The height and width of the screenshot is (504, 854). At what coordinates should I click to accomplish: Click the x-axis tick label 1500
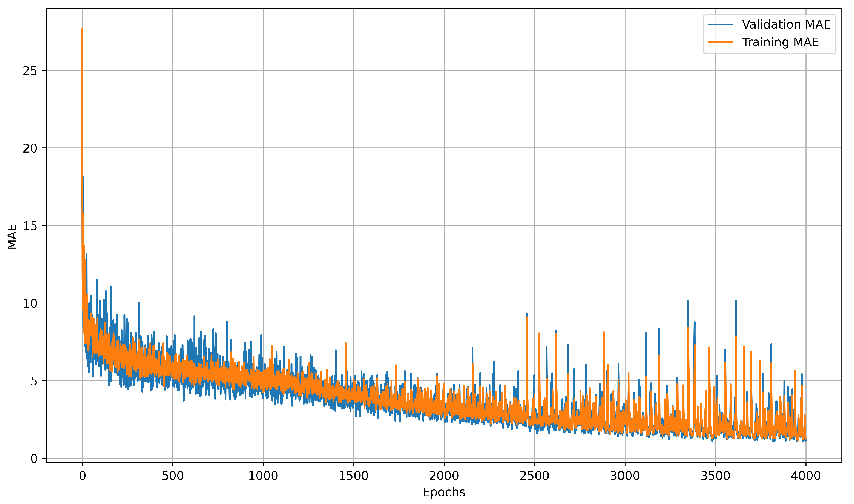tap(353, 476)
